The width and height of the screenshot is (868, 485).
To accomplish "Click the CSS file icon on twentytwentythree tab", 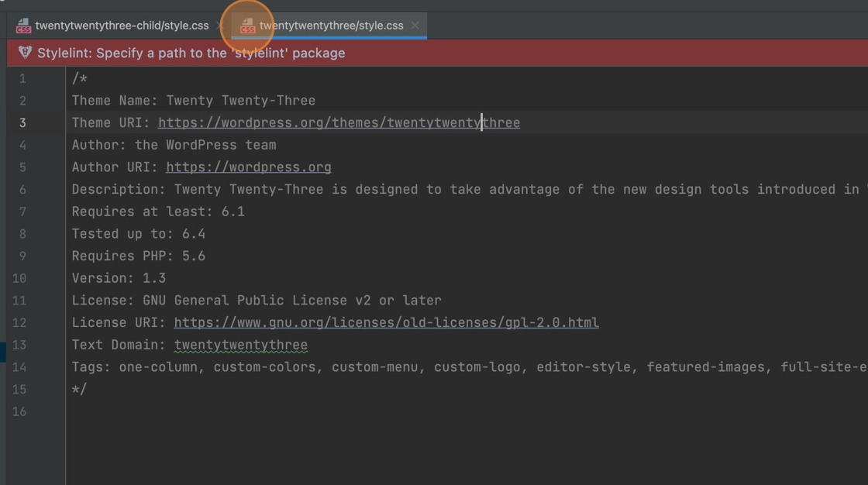I will pos(247,26).
